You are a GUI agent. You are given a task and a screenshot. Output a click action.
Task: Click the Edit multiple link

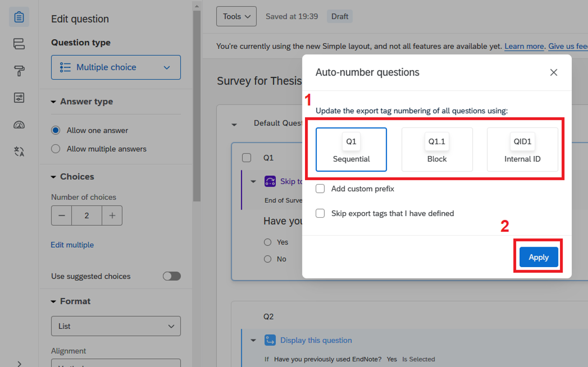pos(72,245)
